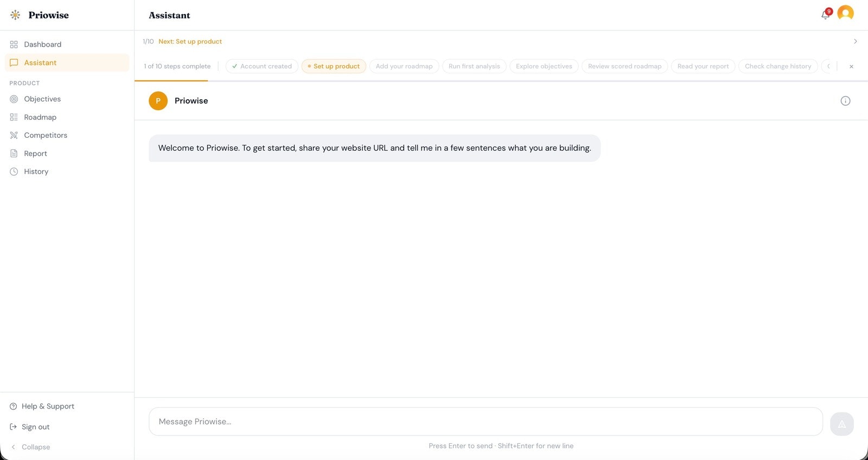Navigate to Roadmap section
Viewport: 868px width, 460px height.
click(67, 117)
